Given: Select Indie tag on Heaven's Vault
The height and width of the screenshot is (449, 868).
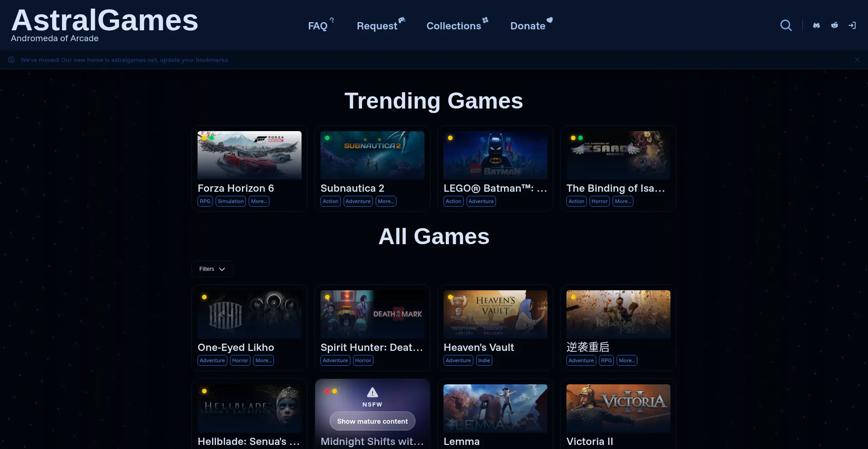Looking at the screenshot, I should click(x=484, y=360).
